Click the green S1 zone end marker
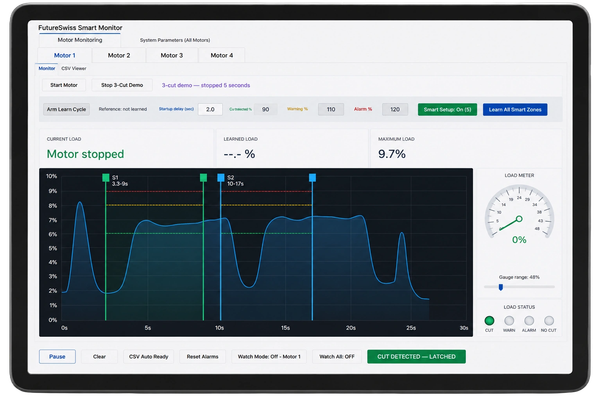Image resolution: width=600 pixels, height=400 pixels. pos(204,178)
